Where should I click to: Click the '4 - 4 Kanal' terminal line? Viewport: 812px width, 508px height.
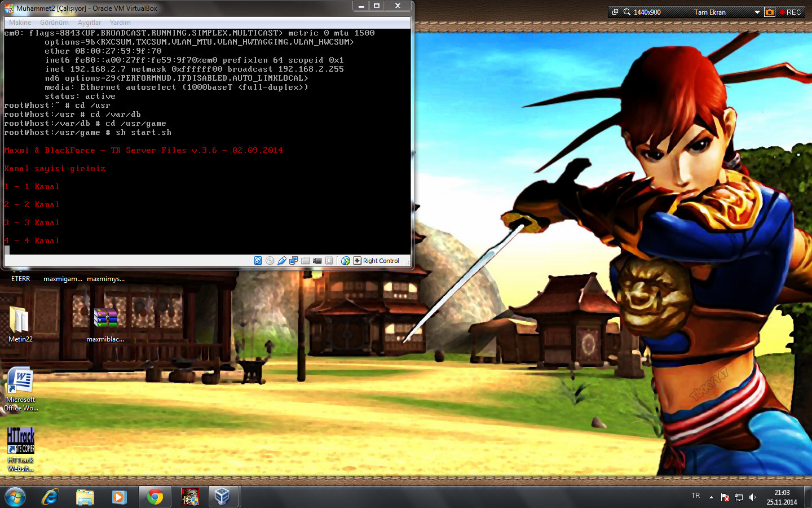pos(32,241)
